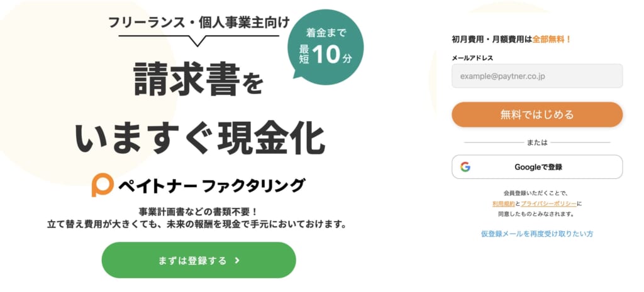This screenshot has height=292, width=644.
Task: Click the orange 全部無料！ text
Action: (552, 40)
